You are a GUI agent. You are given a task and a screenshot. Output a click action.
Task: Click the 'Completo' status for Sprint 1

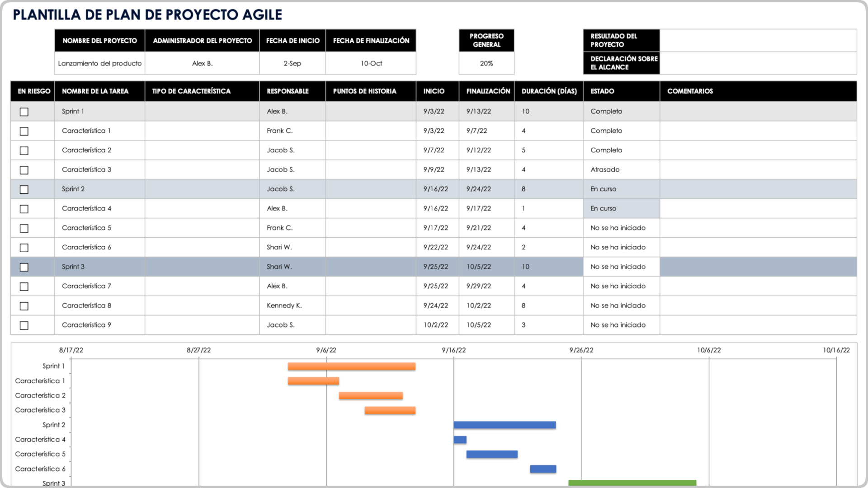click(622, 112)
